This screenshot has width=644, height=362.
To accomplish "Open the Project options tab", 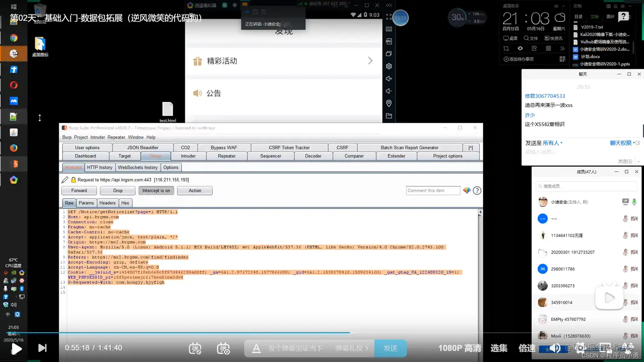I will [448, 156].
